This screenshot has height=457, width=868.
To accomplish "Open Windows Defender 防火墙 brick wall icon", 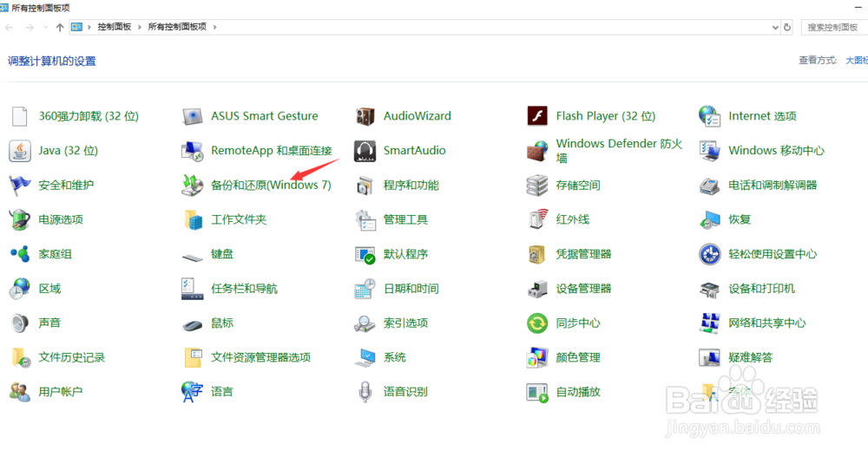I will (537, 151).
